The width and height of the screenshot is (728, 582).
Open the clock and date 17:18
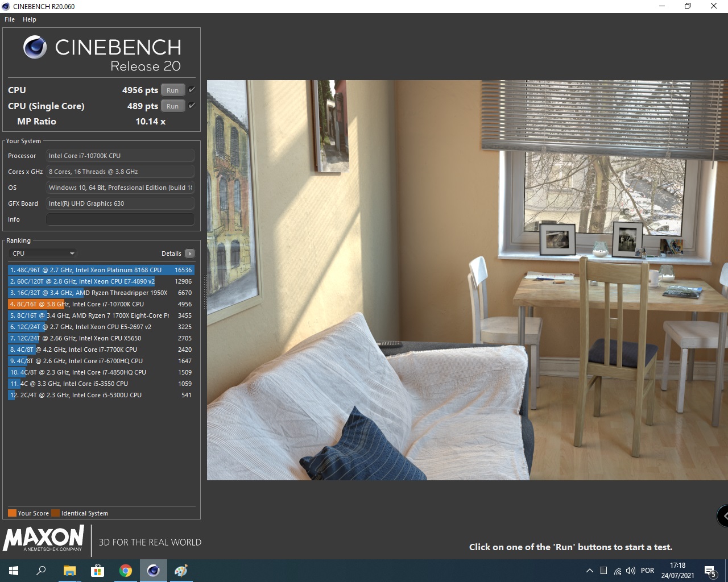677,571
